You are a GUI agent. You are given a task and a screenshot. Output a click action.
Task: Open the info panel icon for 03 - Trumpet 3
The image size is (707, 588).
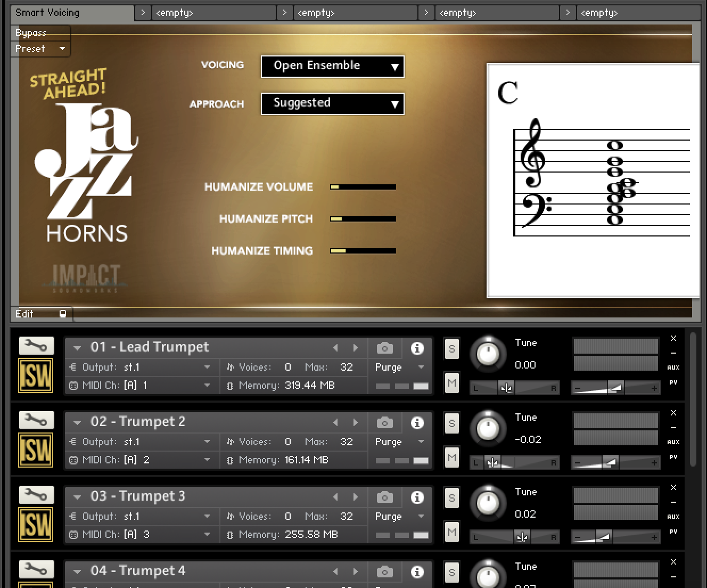tap(417, 497)
